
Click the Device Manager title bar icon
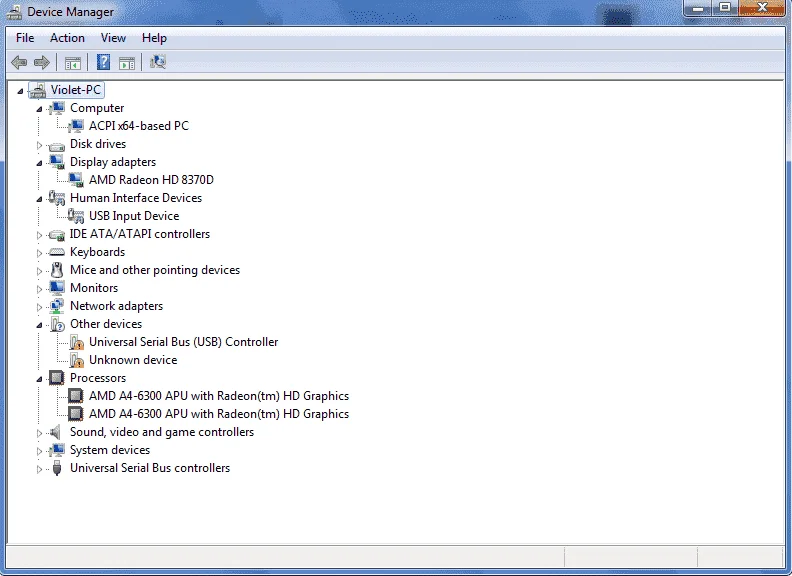pos(14,12)
